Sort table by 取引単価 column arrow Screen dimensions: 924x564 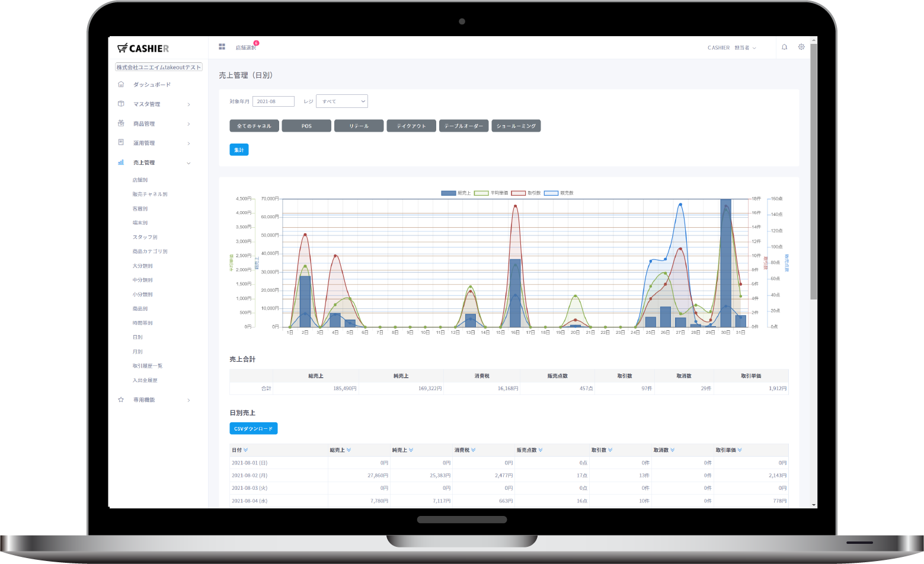(x=740, y=450)
